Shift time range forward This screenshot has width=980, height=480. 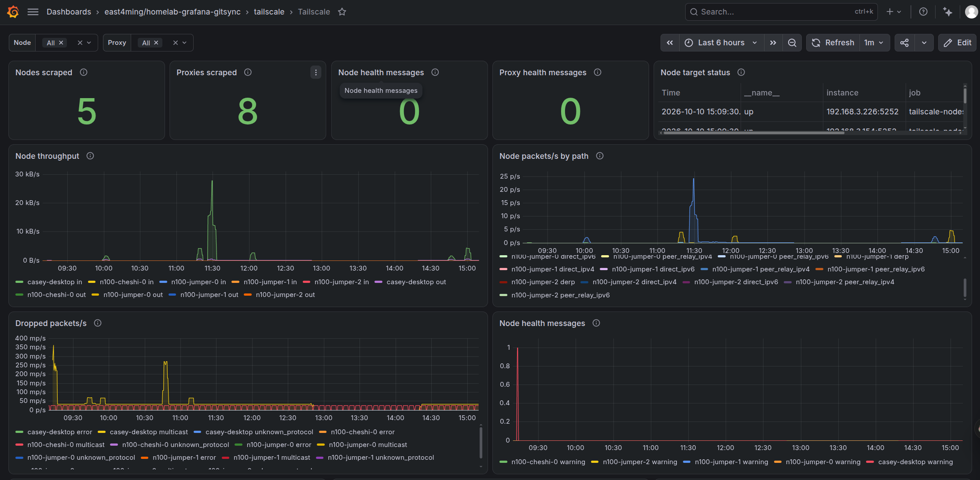[x=773, y=43]
